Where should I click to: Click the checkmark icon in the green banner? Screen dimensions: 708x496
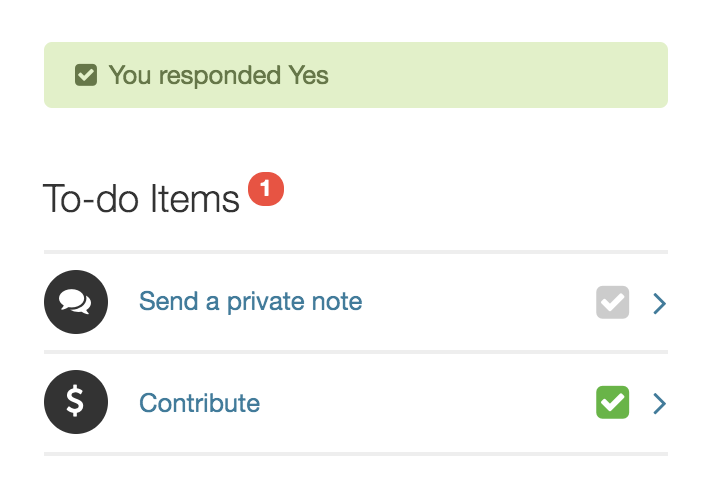(87, 75)
